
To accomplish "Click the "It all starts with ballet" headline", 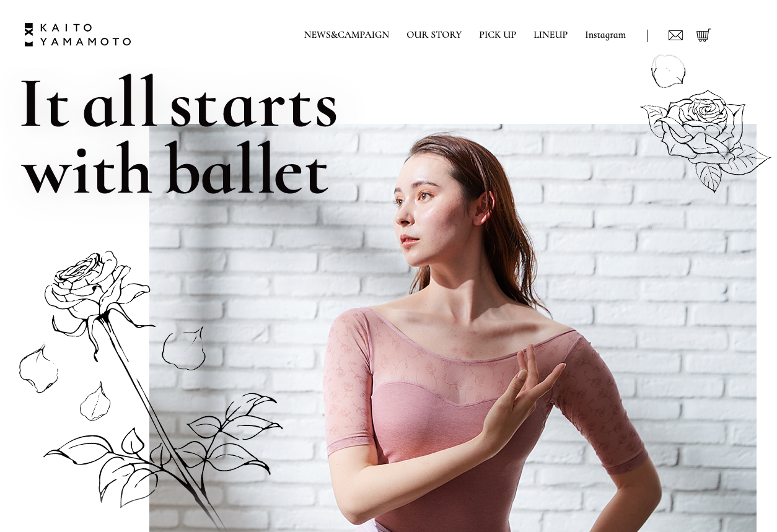I will click(178, 135).
